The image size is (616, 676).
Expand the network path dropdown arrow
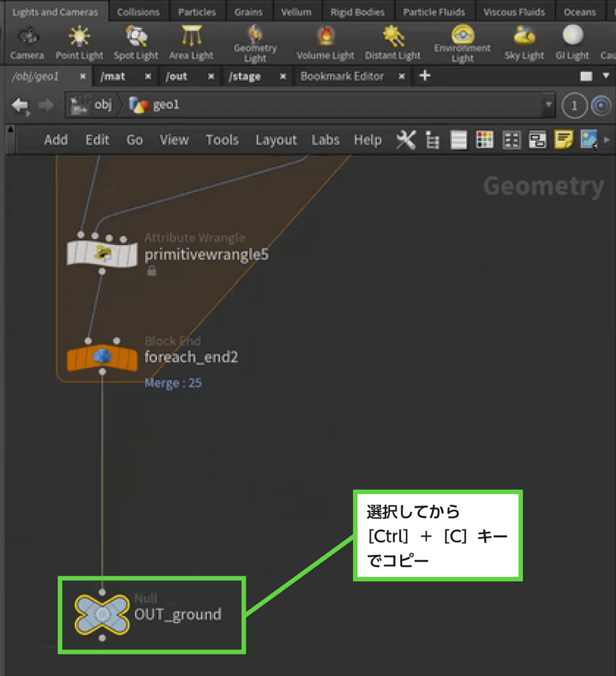click(x=547, y=105)
